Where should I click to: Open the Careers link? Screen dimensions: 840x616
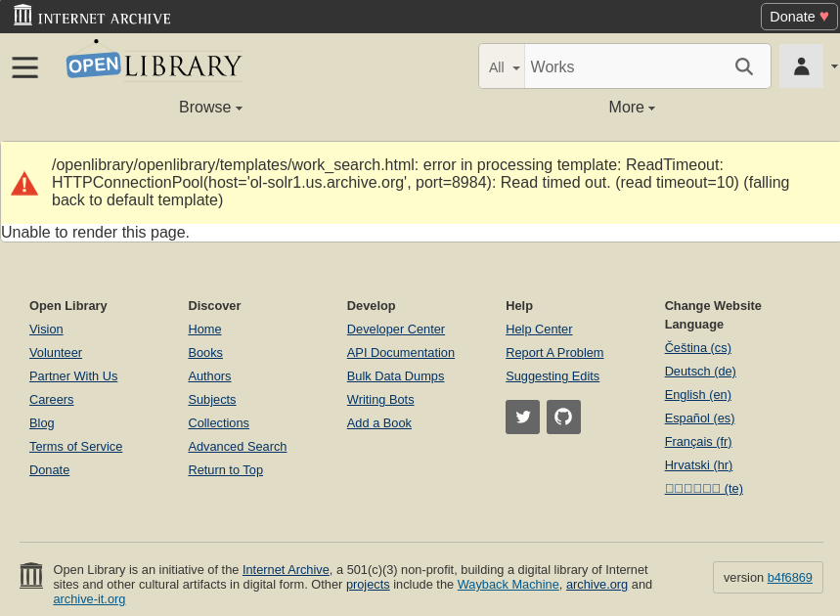pos(52,400)
